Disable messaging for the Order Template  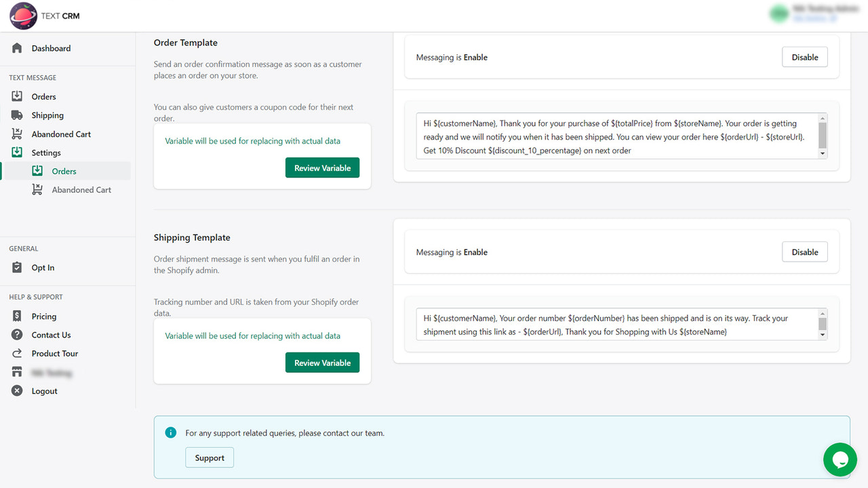click(x=804, y=57)
